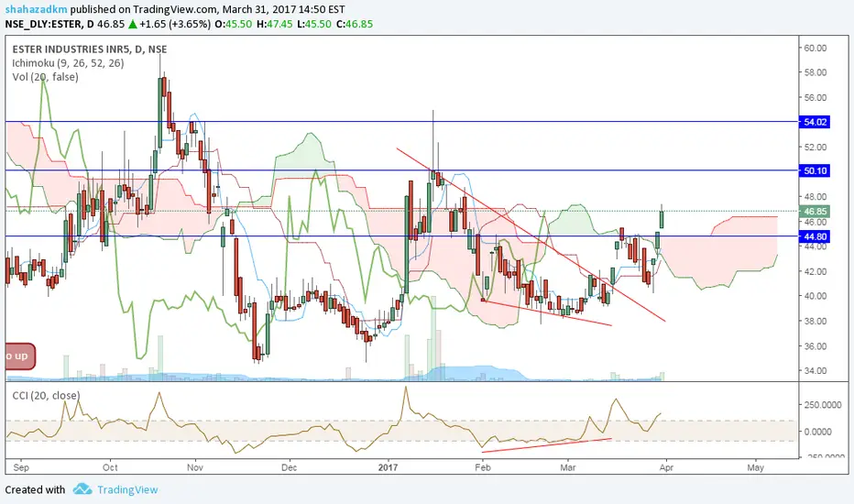Click the TradingView cloud logo icon
Screen dimensions: 854x504
[x=82, y=488]
